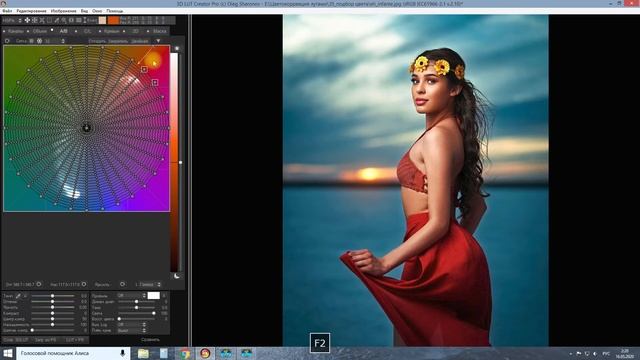This screenshot has width=640, height=360.
Task: Click the Загр из PS button
Action: (x=45, y=340)
